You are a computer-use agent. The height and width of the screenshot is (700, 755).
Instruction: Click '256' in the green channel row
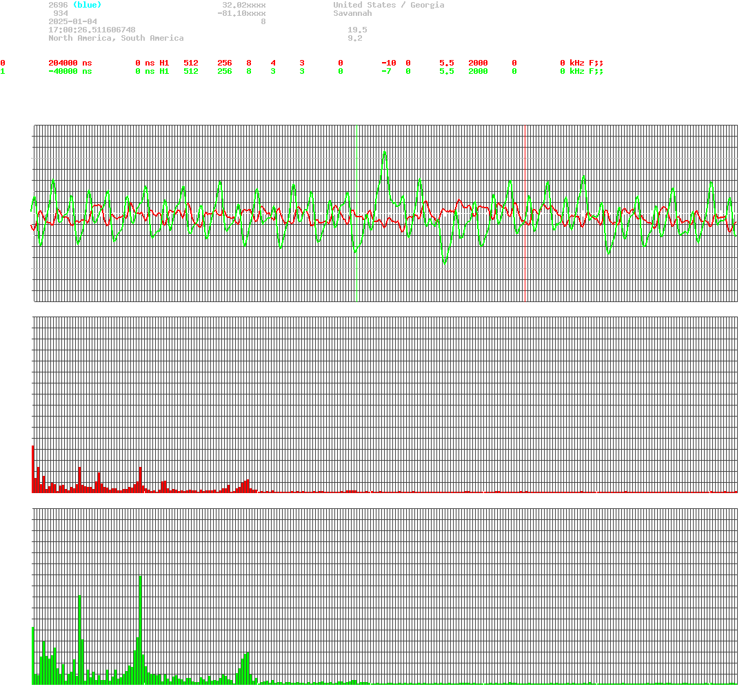point(225,71)
